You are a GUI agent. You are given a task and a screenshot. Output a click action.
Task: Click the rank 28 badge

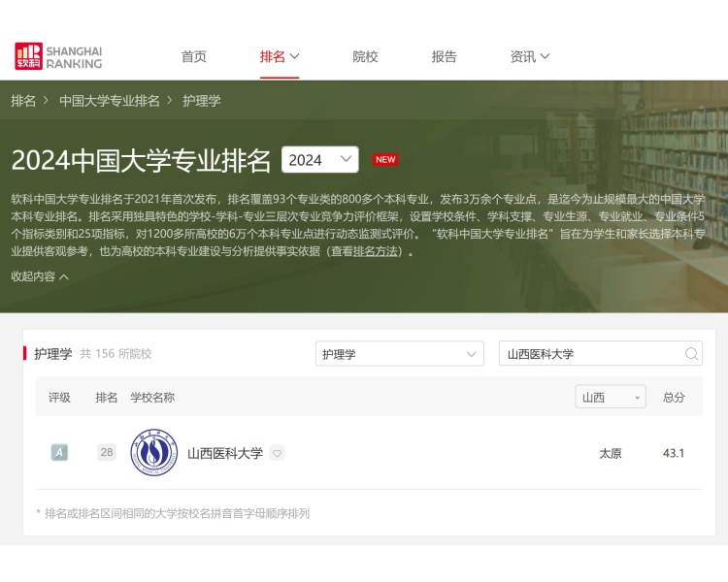(x=107, y=452)
